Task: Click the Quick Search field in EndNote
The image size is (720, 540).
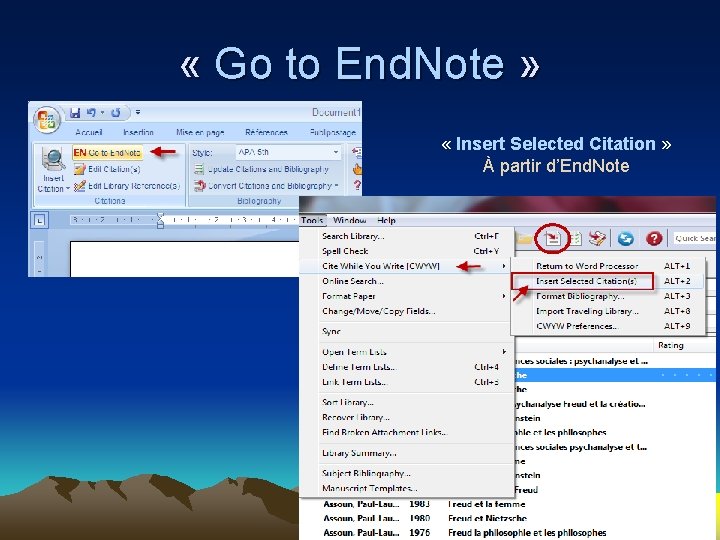Action: point(695,238)
